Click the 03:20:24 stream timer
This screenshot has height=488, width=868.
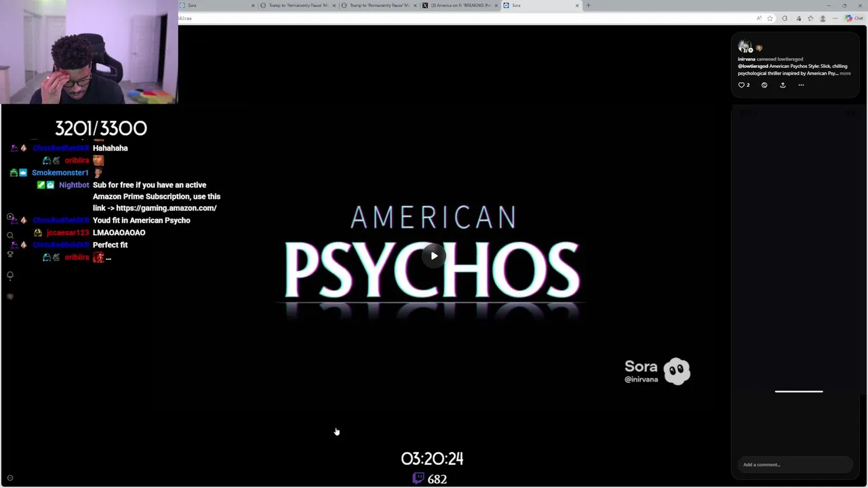click(x=432, y=459)
